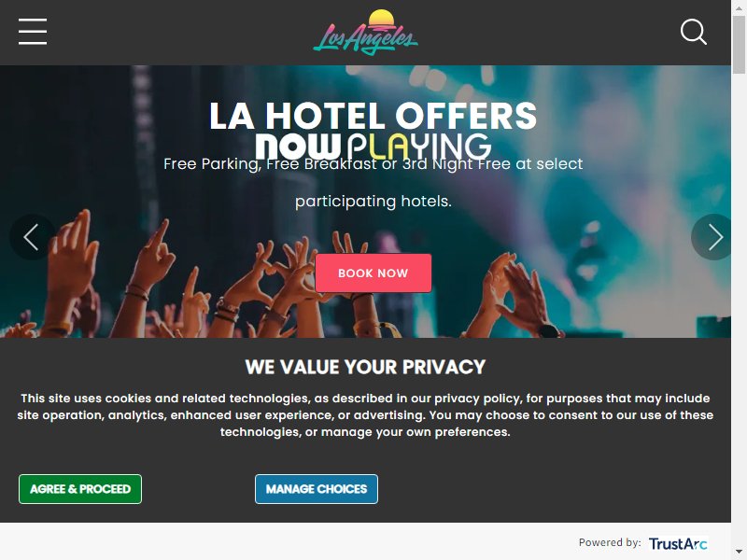The width and height of the screenshot is (747, 560).
Task: Advance to the next carousel slide
Action: [712, 237]
